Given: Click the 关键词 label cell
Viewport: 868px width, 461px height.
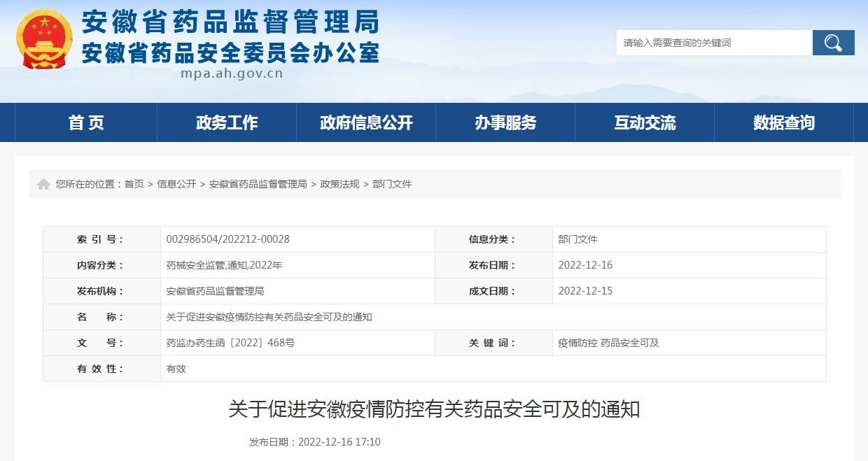Looking at the screenshot, I should pos(493,343).
